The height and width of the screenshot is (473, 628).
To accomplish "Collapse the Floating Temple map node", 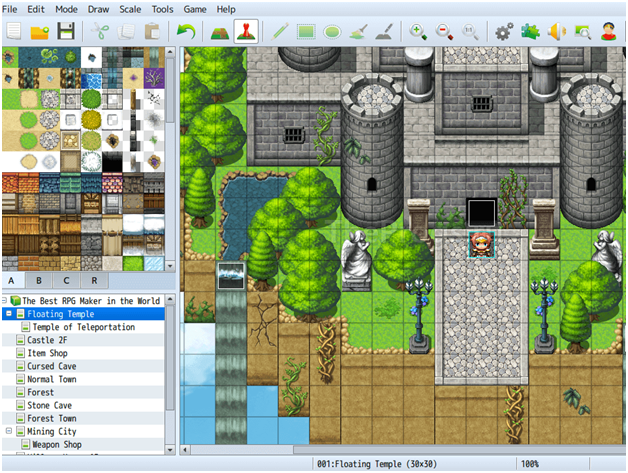I will tap(9, 314).
